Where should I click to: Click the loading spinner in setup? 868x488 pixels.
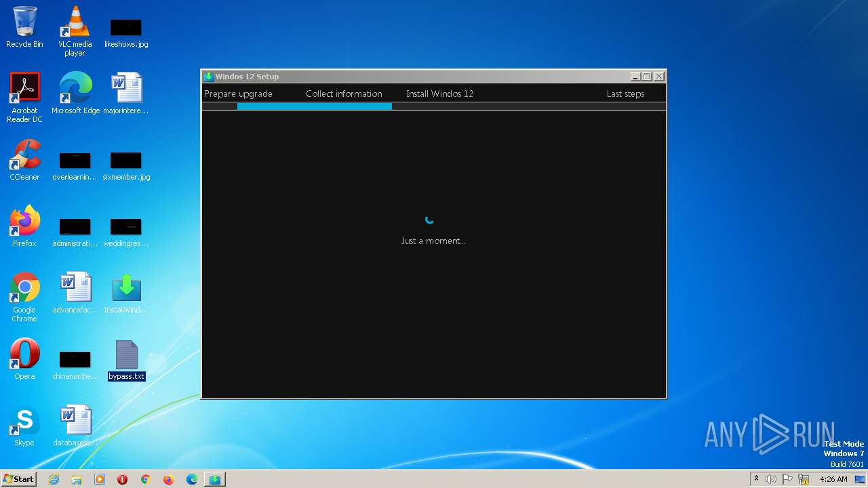click(429, 220)
